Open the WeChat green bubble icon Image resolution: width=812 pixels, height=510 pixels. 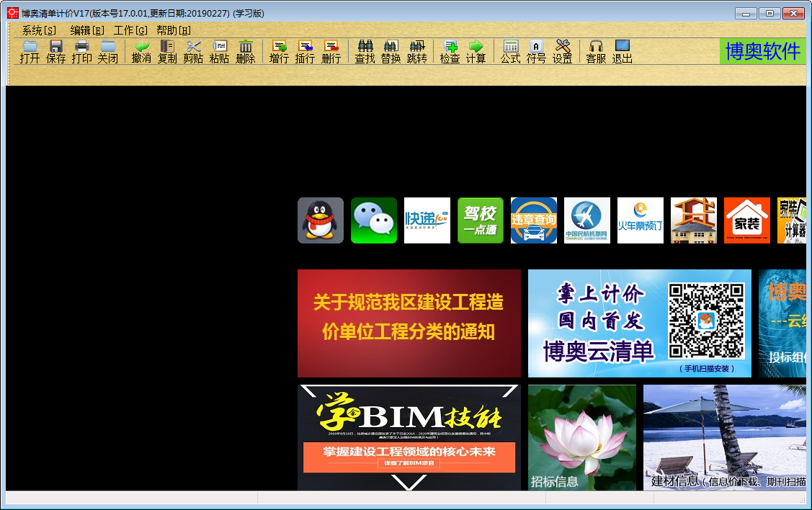(374, 220)
